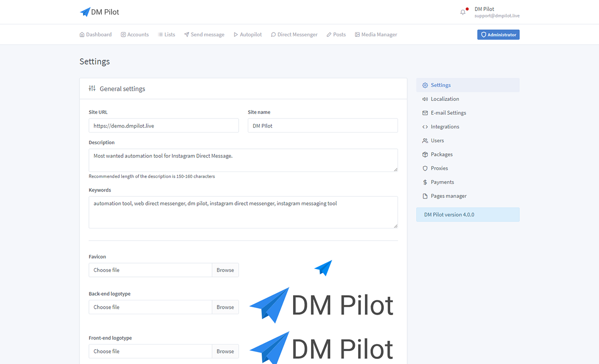Viewport: 599px width, 364px height.
Task: Open Localization settings
Action: pos(468,99)
